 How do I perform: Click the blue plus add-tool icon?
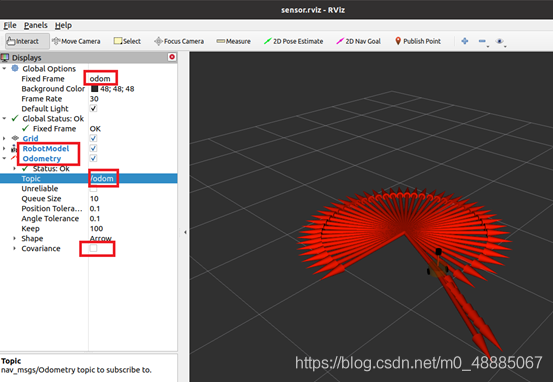pos(464,41)
